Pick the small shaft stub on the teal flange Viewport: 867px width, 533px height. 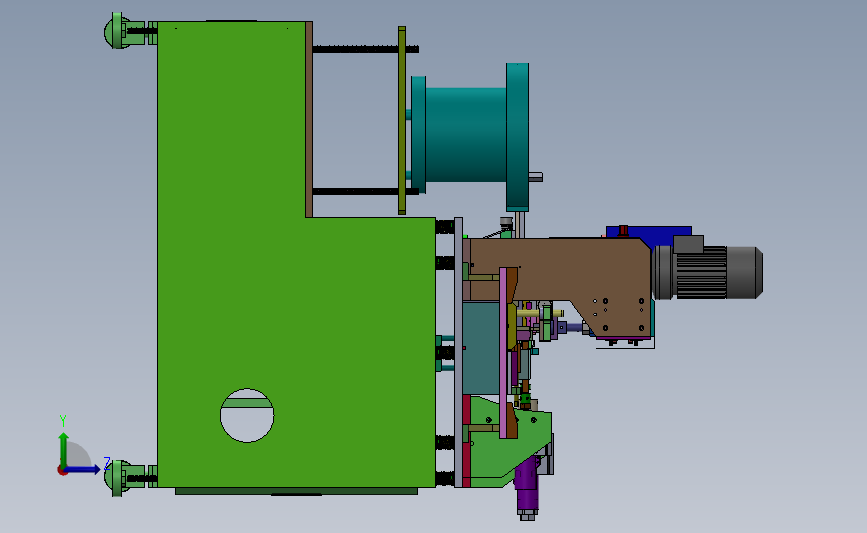pyautogui.click(x=535, y=177)
